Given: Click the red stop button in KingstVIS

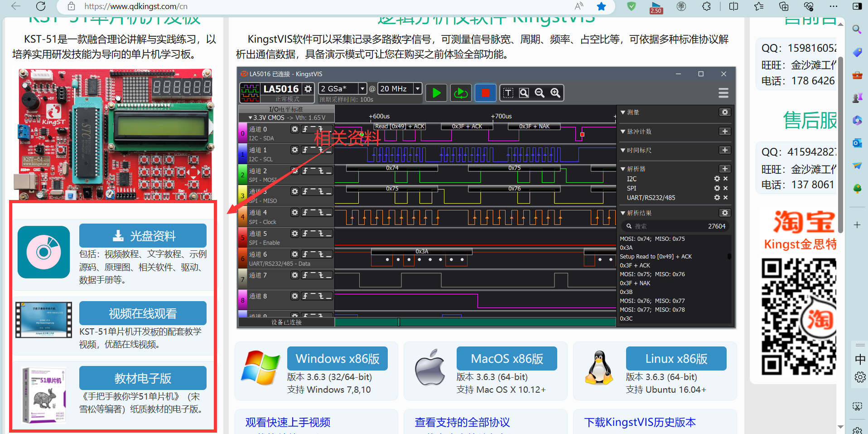Looking at the screenshot, I should [485, 93].
